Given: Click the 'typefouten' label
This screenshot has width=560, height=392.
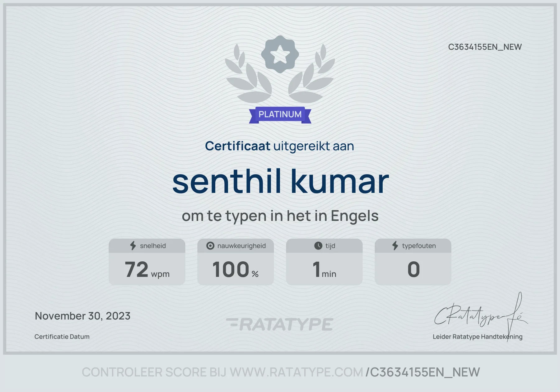Looking at the screenshot, I should pos(419,246).
